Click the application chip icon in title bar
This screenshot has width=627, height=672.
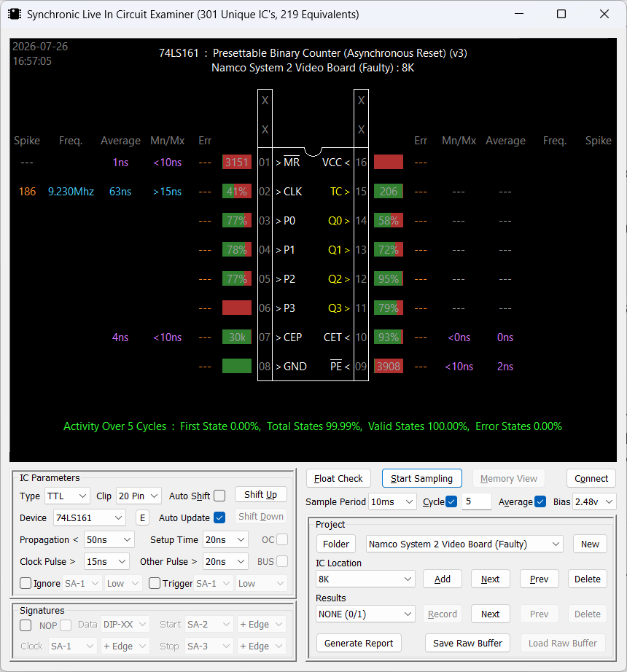pos(15,14)
